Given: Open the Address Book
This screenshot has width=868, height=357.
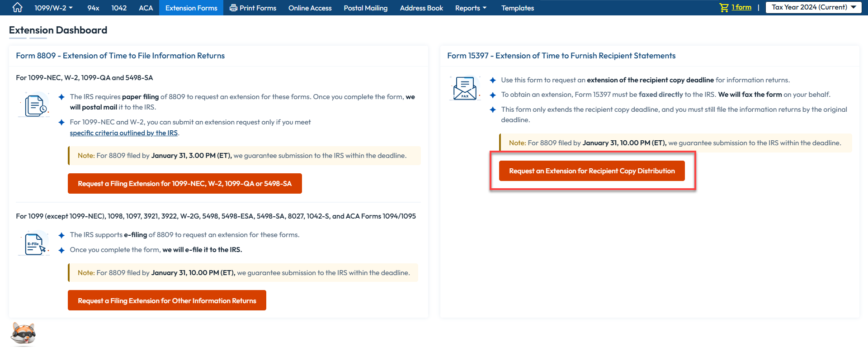Looking at the screenshot, I should [421, 8].
